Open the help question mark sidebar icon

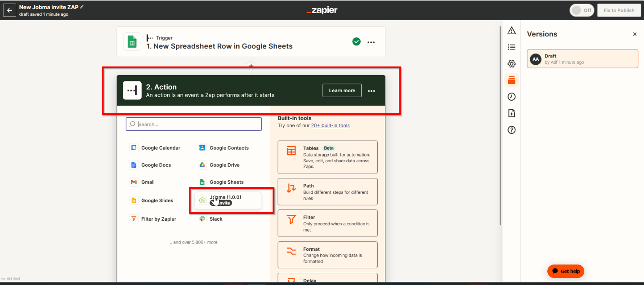511,130
